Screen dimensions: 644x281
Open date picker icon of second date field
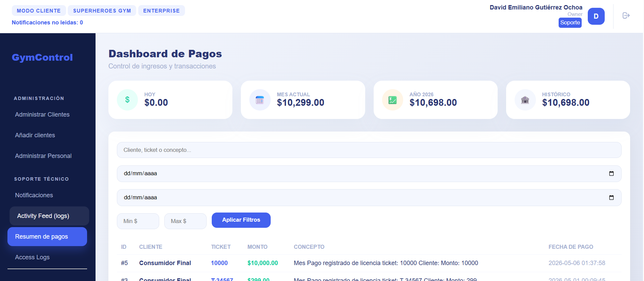point(611,198)
